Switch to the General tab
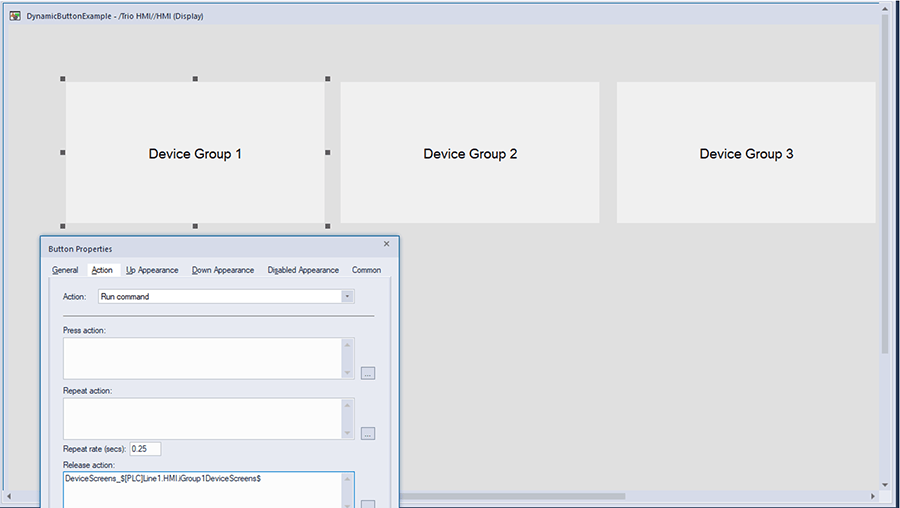Viewport: 900px width, 508px height. (x=65, y=270)
